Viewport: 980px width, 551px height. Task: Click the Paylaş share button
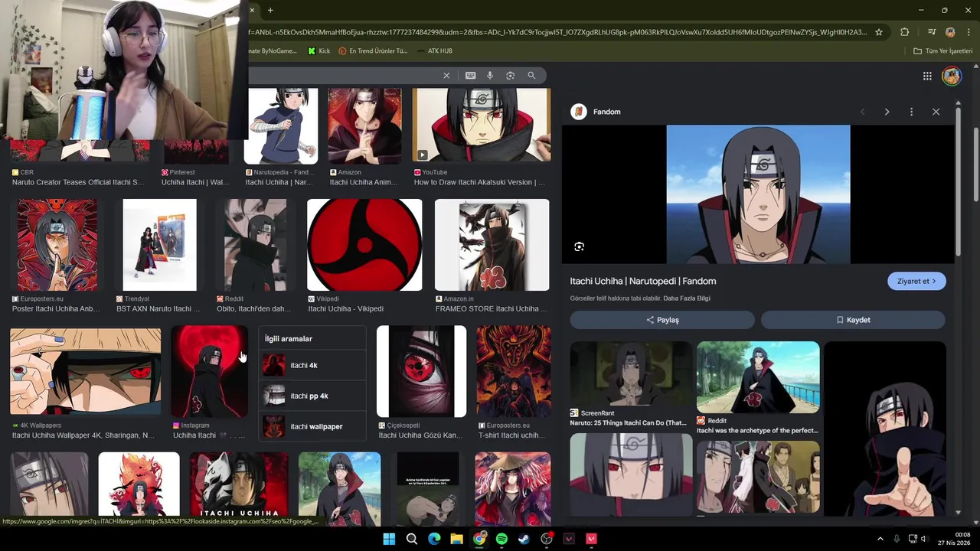[662, 320]
